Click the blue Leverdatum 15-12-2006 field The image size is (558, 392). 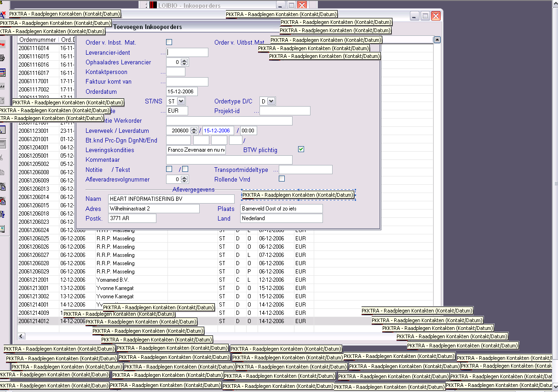[x=219, y=131]
